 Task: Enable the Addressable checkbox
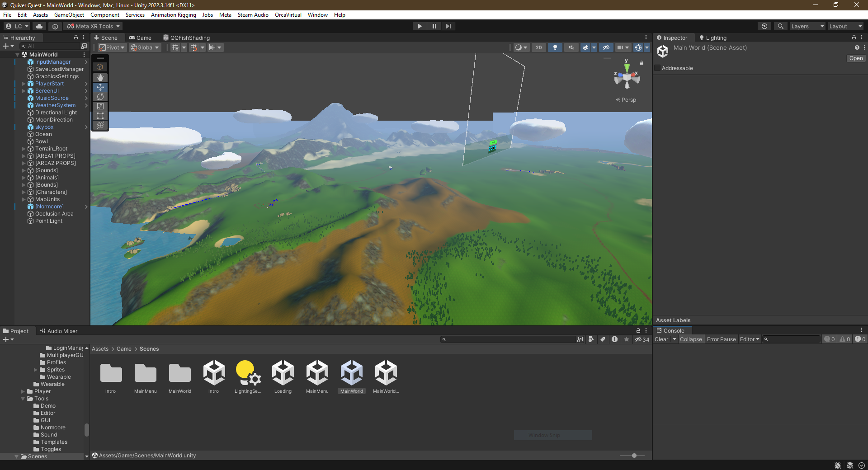point(658,68)
